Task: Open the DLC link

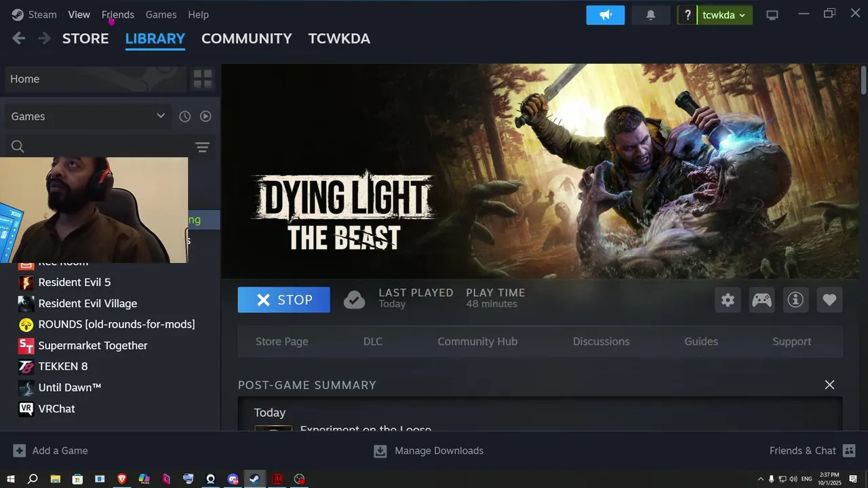Action: (373, 342)
